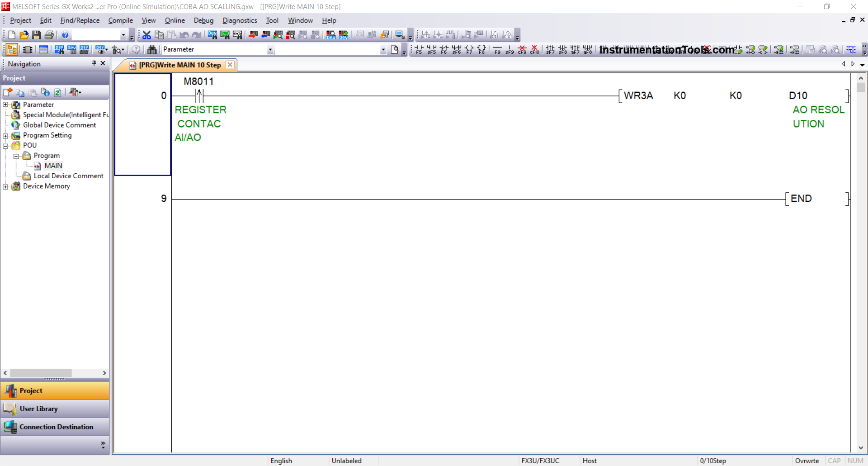This screenshot has width=868, height=466.
Task: Open the Parameter combo box dropdown
Action: pos(270,50)
